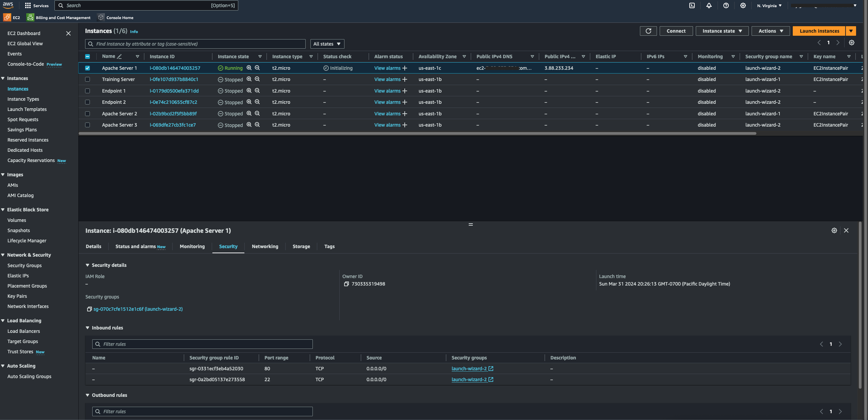Close the EC2 sidebar navigation

click(x=68, y=33)
